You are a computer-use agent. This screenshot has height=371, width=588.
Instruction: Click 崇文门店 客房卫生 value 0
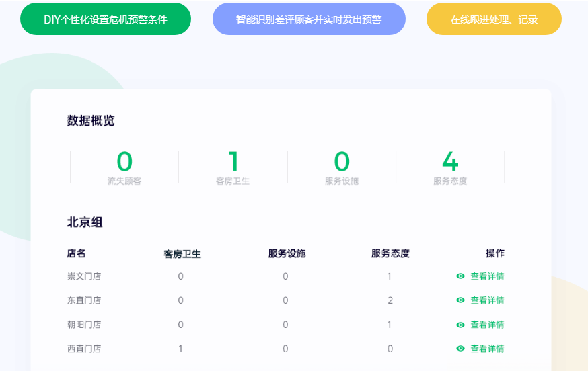pyautogui.click(x=181, y=276)
